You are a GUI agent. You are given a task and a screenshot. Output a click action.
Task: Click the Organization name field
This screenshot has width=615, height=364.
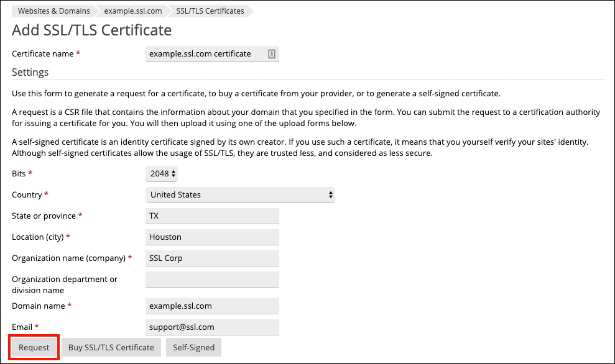(x=212, y=258)
